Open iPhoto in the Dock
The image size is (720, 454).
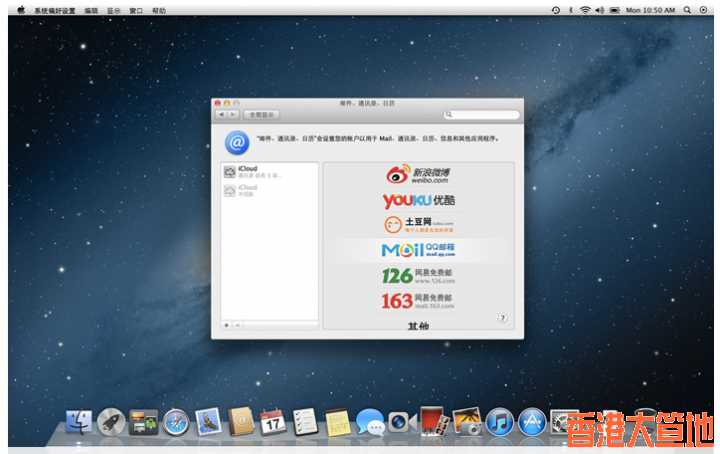tap(467, 422)
